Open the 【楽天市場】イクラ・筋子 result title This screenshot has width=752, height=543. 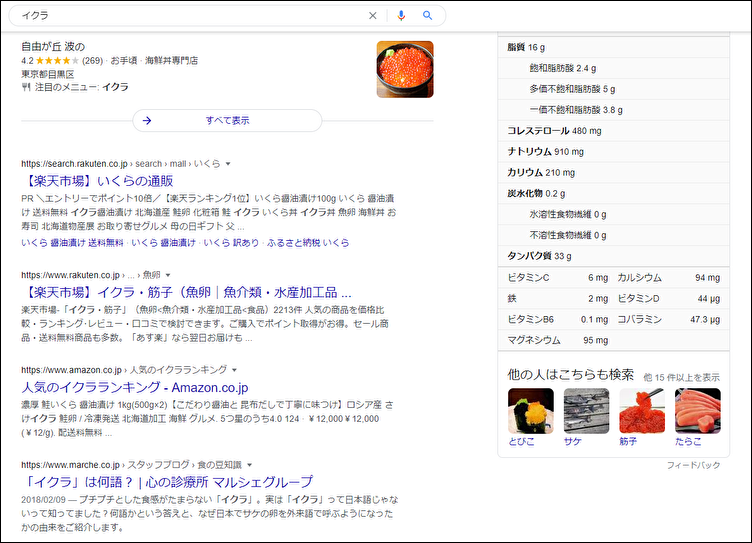tap(187, 292)
